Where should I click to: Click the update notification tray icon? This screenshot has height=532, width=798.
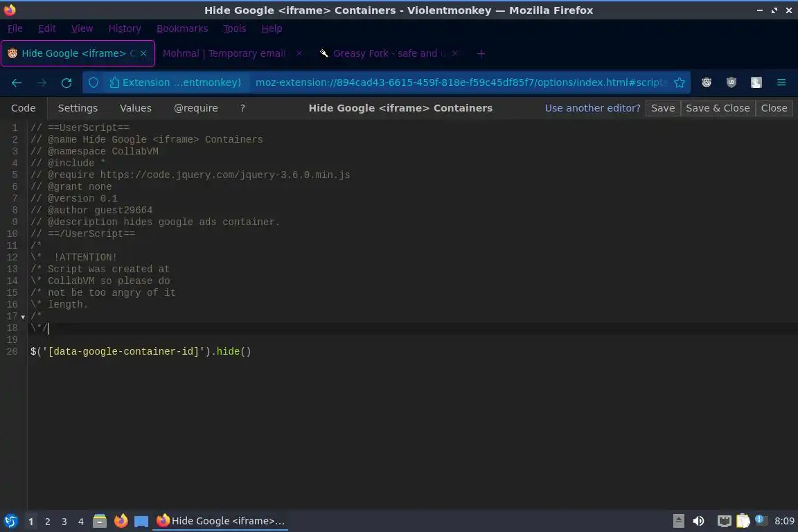point(760,520)
